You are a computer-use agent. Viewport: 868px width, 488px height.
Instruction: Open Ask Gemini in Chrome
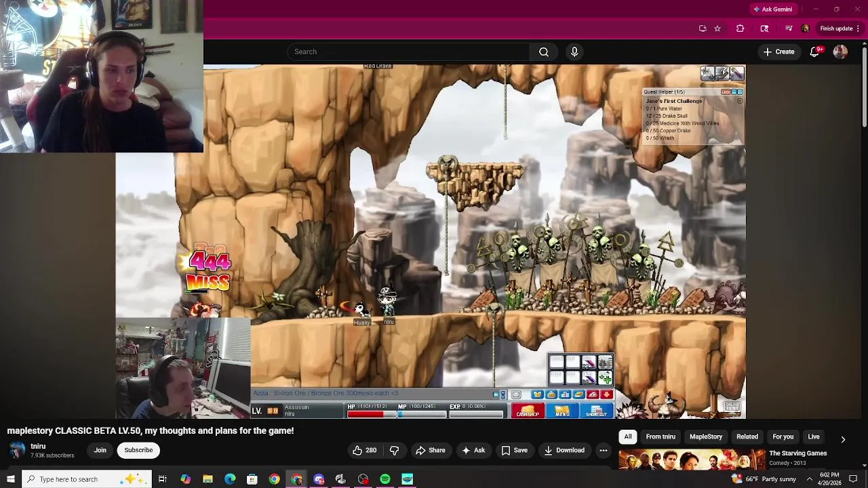[772, 9]
